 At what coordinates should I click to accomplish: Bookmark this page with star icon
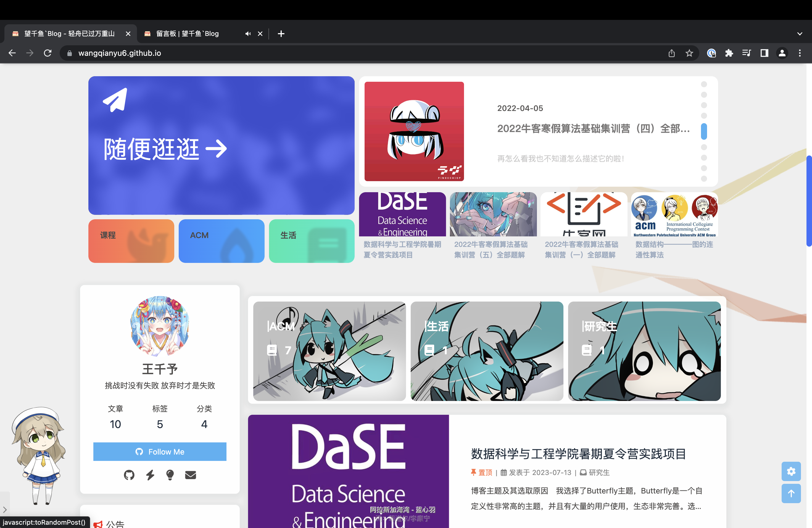click(x=689, y=53)
